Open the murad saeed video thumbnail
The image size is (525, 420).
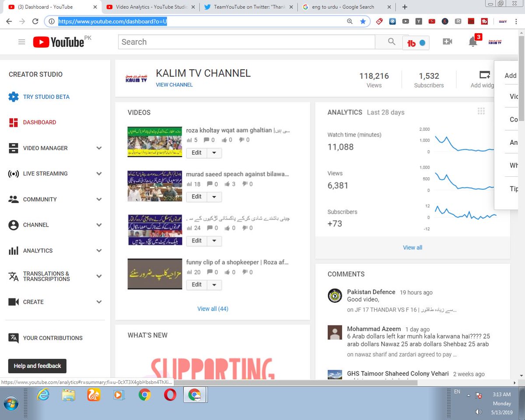155,186
